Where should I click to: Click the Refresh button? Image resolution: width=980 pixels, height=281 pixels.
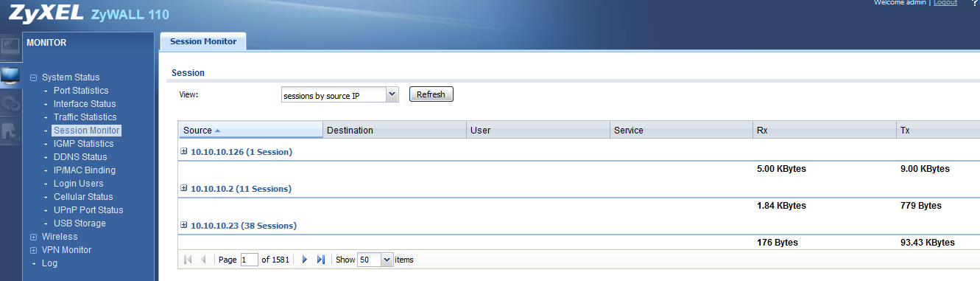(431, 94)
